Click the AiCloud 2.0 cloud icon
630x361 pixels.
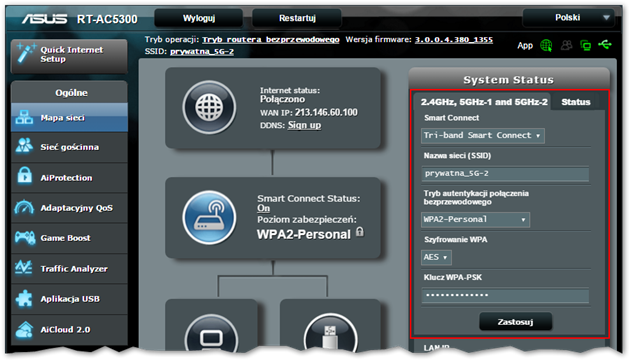[x=24, y=330]
